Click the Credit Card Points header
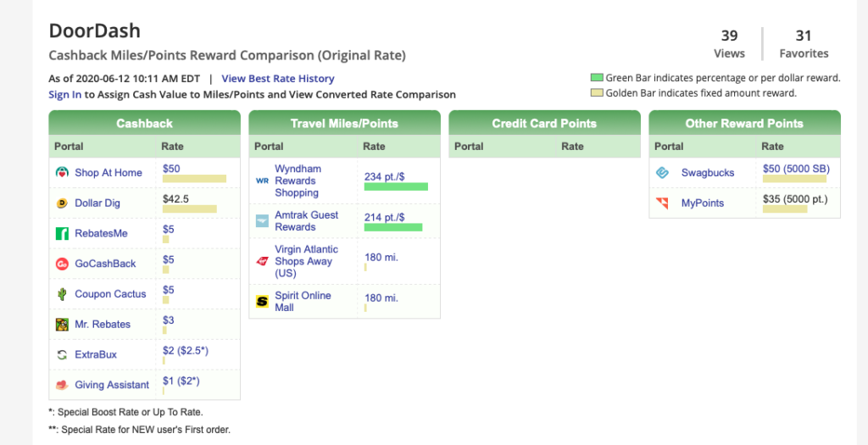 (544, 124)
